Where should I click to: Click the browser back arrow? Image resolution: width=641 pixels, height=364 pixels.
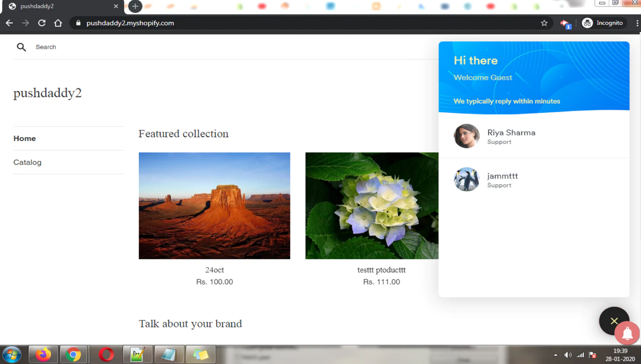[x=9, y=23]
